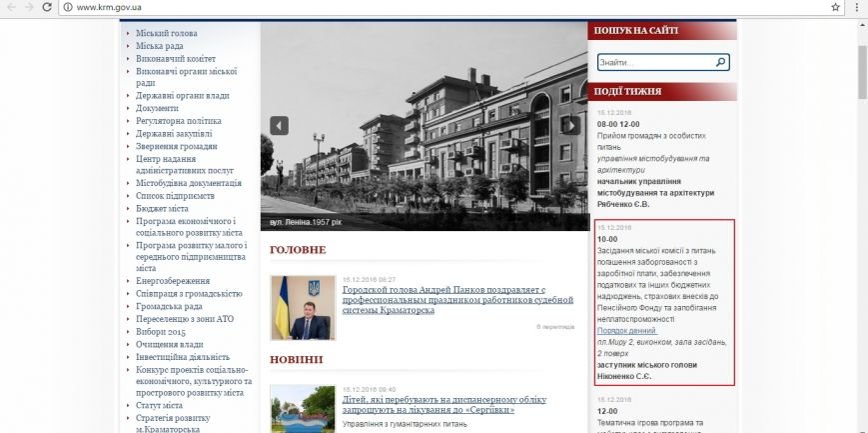Go to Державні закупівлі section
The image size is (868, 433).
tap(174, 134)
